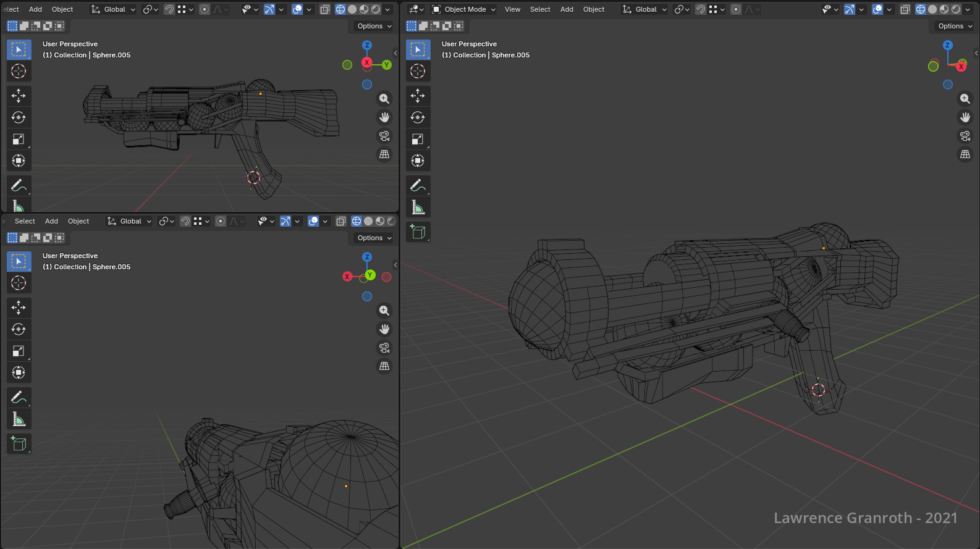This screenshot has height=549, width=980.
Task: Switch to material preview shading in the top-left viewport
Action: pos(364,9)
